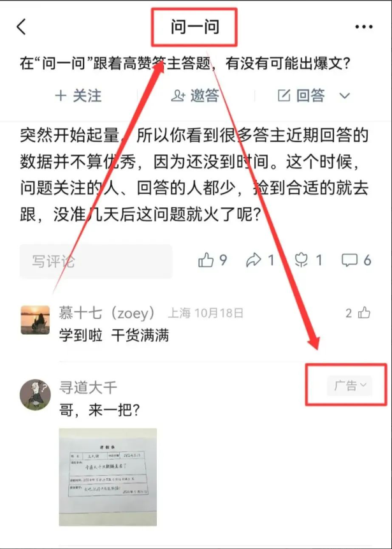Tap the thumbs-up icon with 9 likes
392x549 pixels.
click(205, 260)
